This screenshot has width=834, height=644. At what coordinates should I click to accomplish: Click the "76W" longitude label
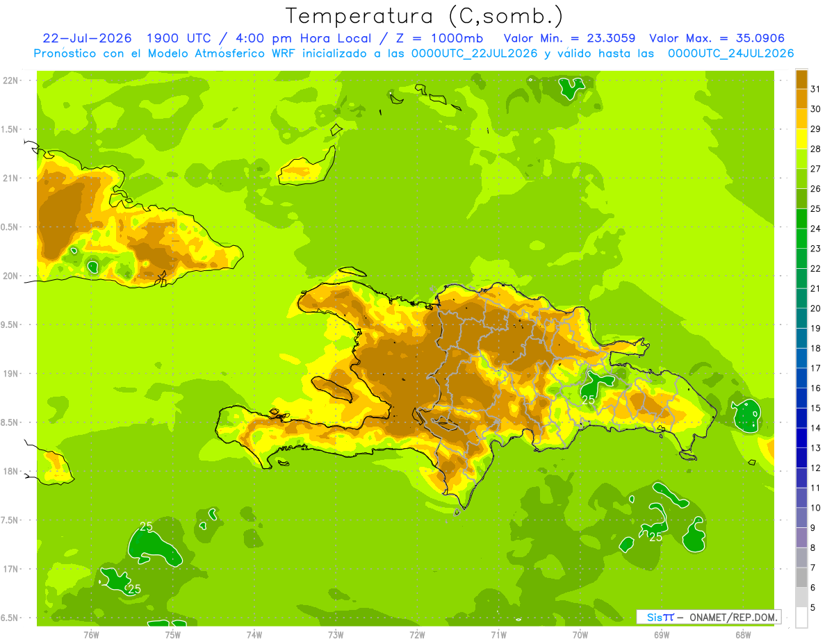tap(91, 634)
